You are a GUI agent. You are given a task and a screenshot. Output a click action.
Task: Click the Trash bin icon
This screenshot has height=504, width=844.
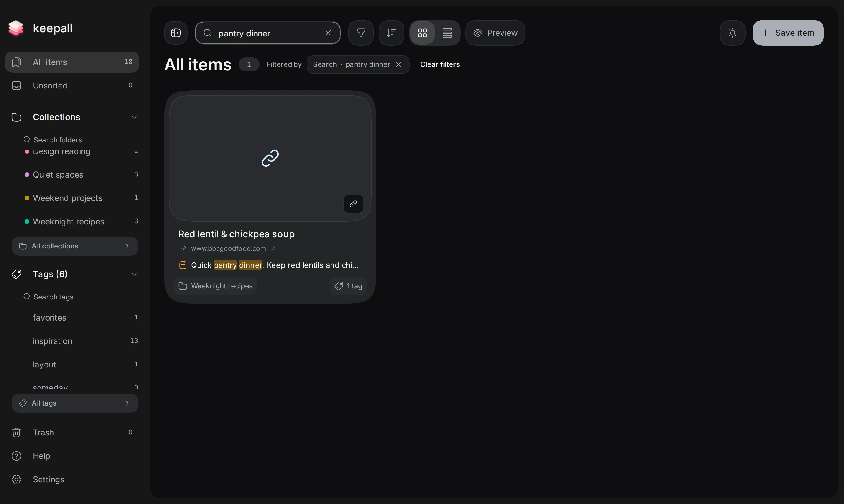pyautogui.click(x=16, y=432)
